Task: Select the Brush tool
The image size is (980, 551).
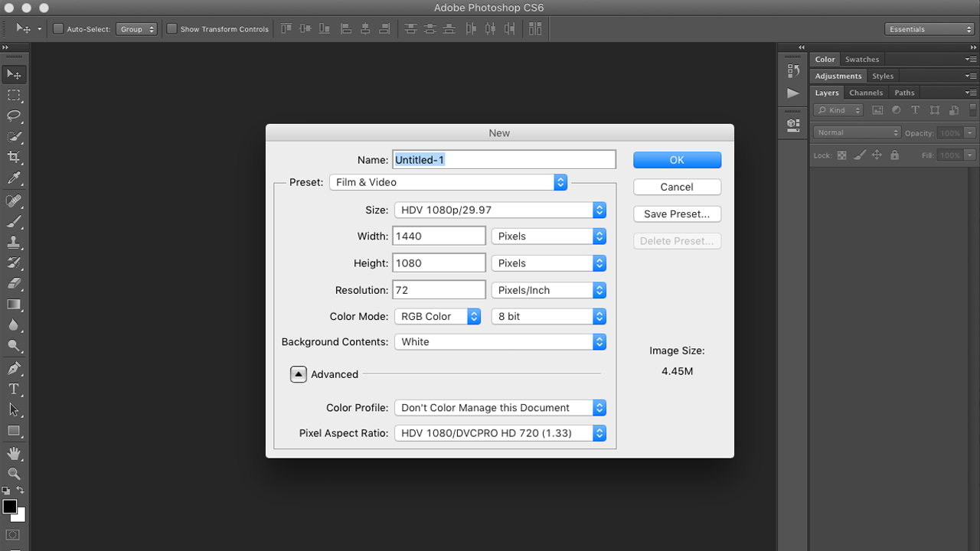Action: 14,221
